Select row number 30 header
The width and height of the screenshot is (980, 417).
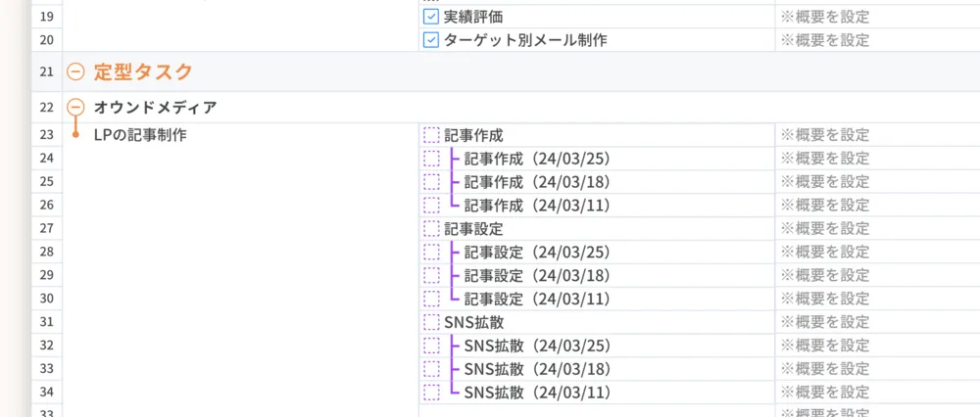(x=46, y=299)
